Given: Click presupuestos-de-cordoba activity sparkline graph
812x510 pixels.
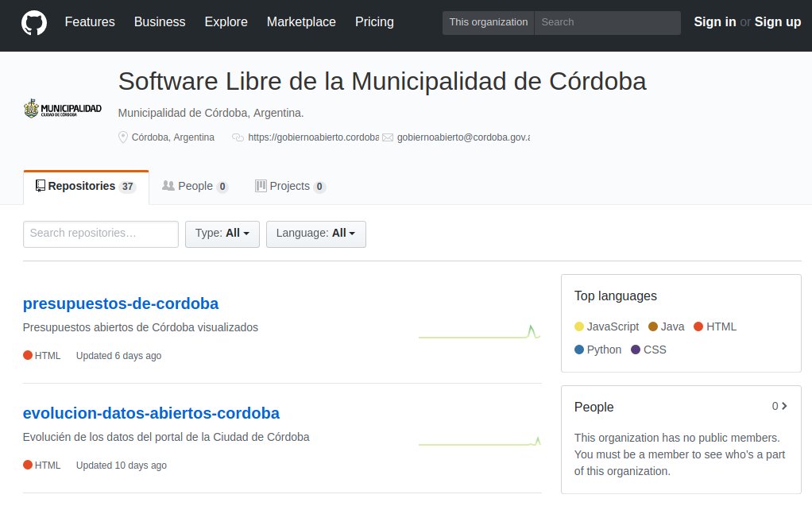Looking at the screenshot, I should point(480,331).
